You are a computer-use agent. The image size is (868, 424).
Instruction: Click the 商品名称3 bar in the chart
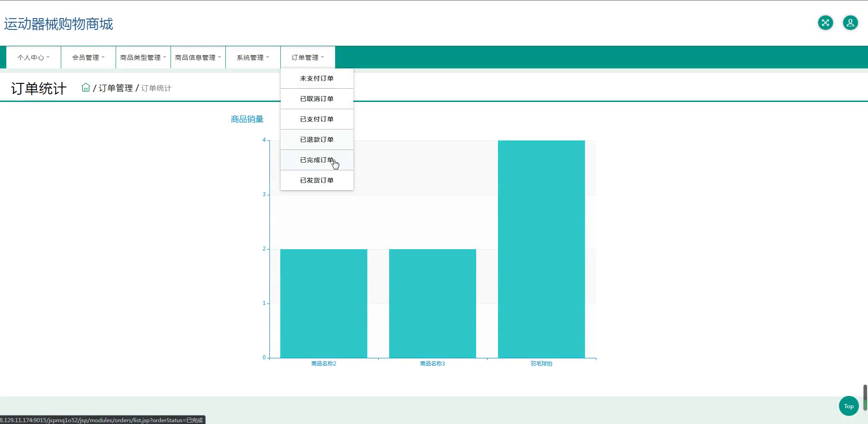(433, 304)
